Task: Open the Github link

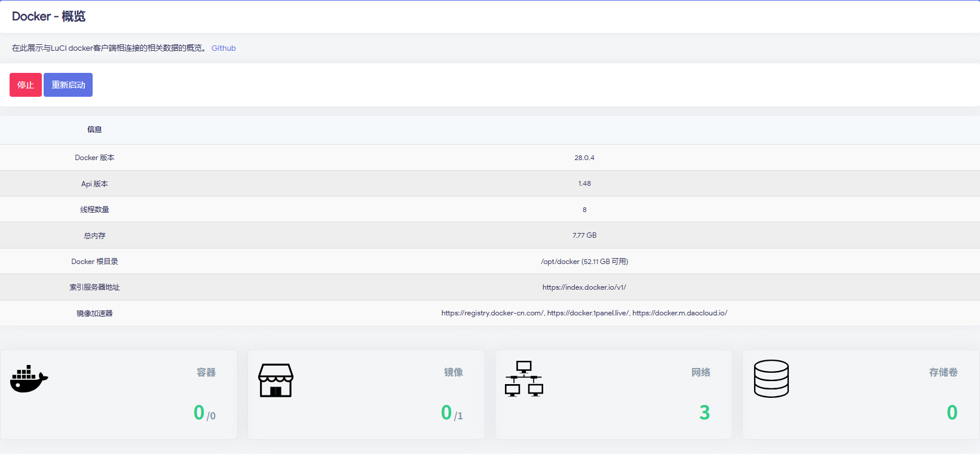Action: pos(223,48)
